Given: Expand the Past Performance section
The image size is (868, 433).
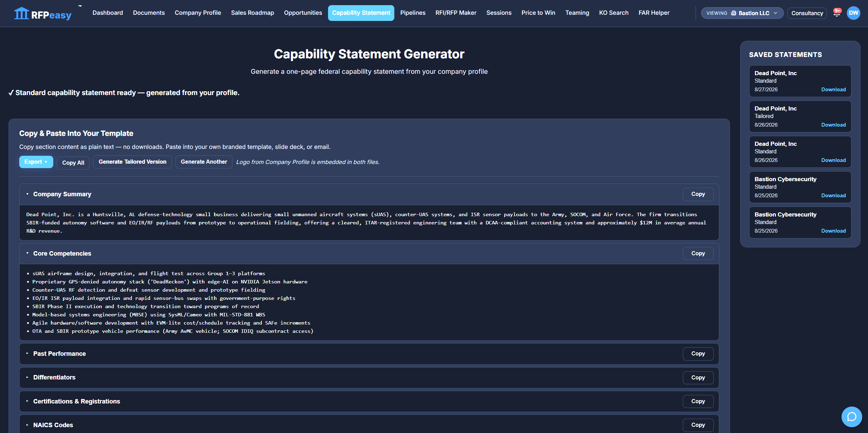Looking at the screenshot, I should [27, 354].
